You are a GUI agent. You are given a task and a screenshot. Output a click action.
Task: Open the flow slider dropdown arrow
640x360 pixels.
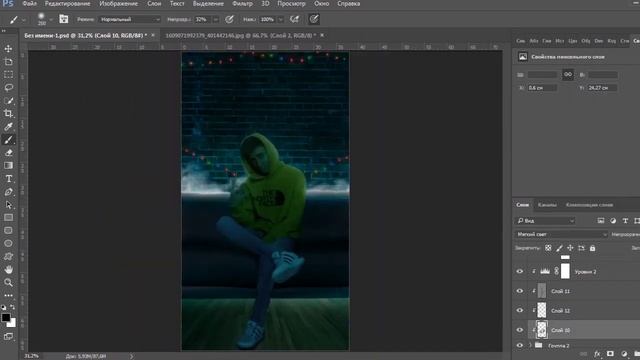(280, 19)
